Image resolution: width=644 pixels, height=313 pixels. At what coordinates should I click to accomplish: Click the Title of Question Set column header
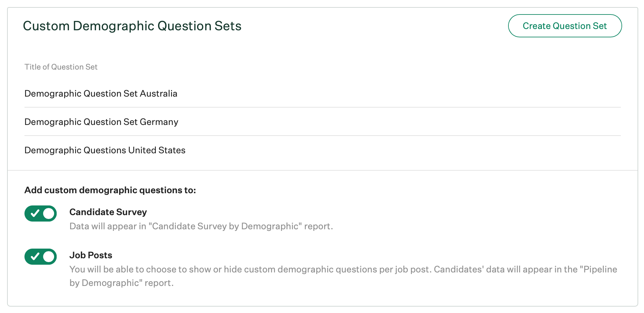pos(61,67)
